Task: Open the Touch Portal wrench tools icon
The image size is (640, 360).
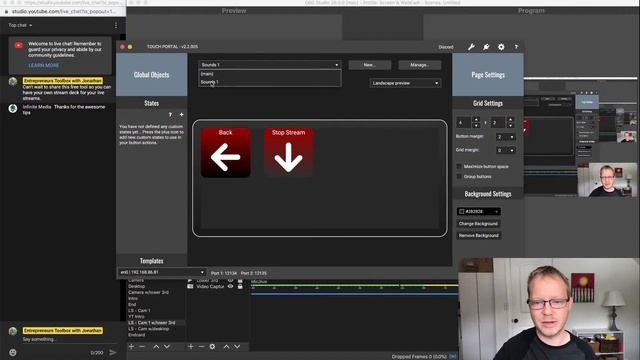Action: [471, 47]
